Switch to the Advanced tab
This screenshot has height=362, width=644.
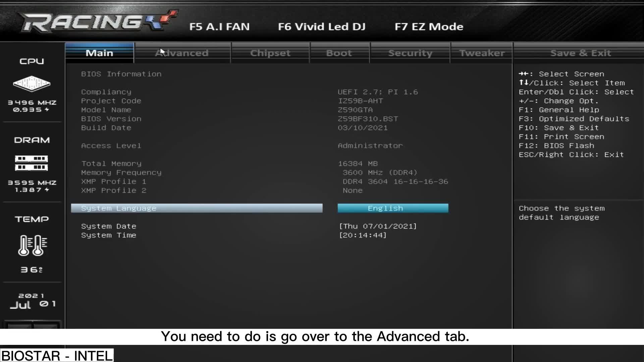[x=181, y=53]
